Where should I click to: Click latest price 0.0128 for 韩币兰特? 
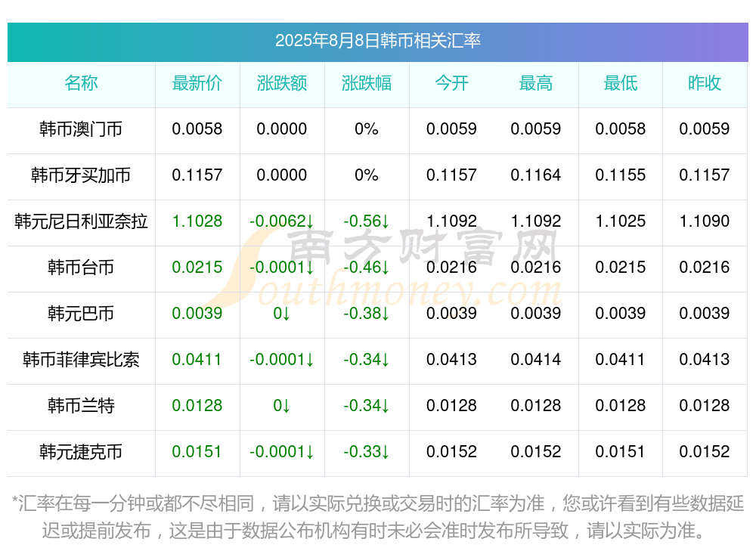[x=197, y=405]
